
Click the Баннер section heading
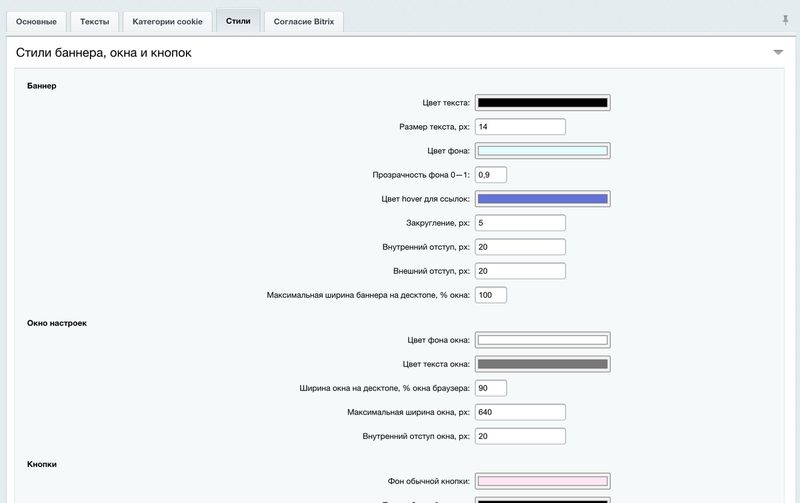click(42, 86)
